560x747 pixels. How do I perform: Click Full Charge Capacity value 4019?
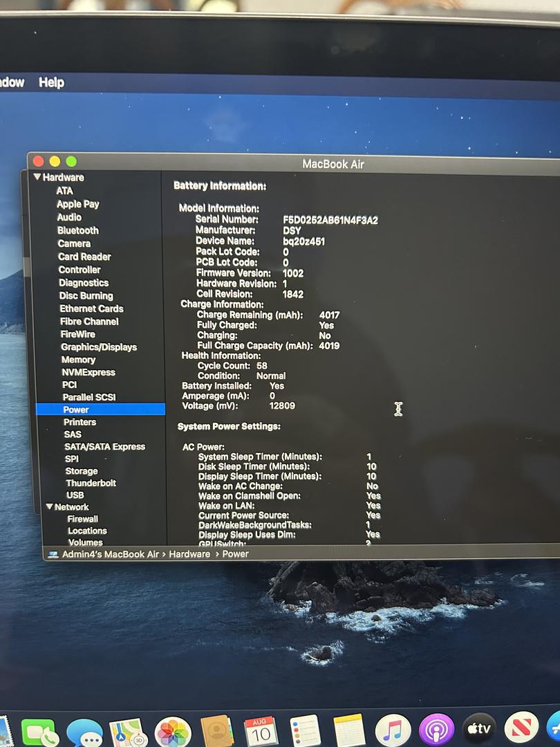pyautogui.click(x=329, y=346)
